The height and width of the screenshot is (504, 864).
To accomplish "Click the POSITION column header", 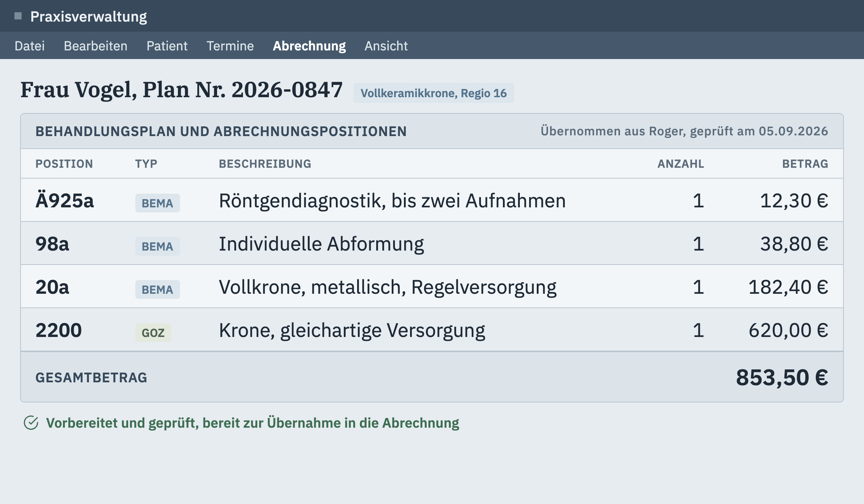I will [x=64, y=164].
